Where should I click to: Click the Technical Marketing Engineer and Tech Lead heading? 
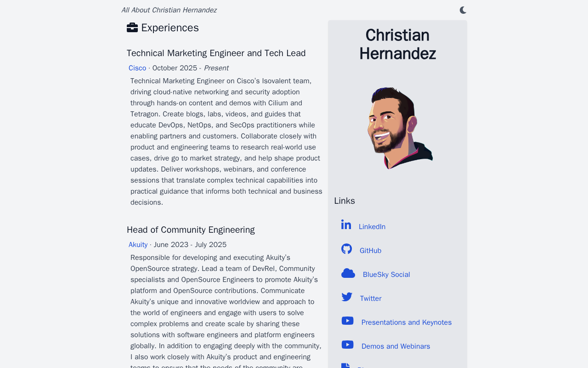pos(216,53)
